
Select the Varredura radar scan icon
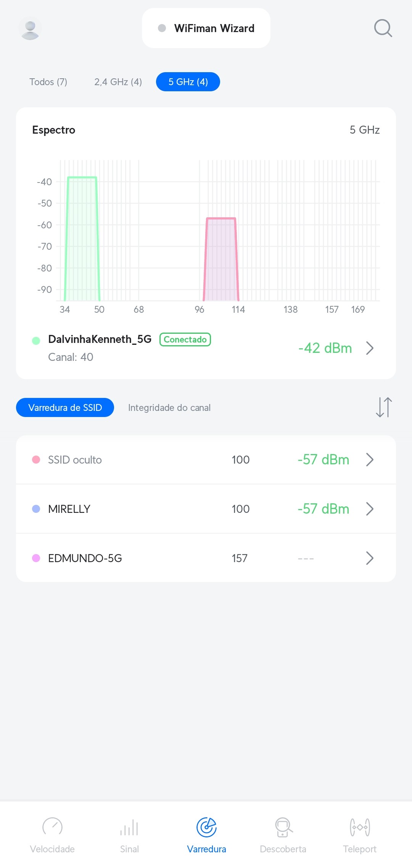(206, 827)
